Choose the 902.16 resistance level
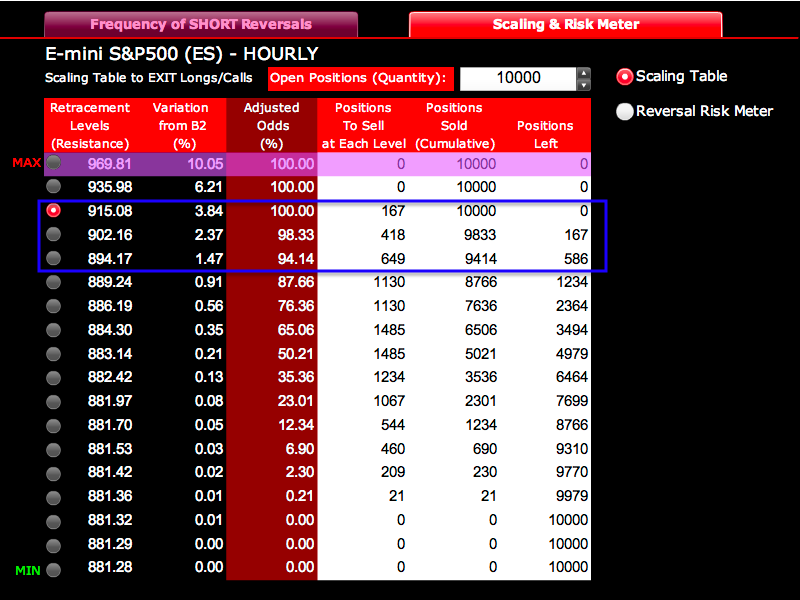 point(53,235)
